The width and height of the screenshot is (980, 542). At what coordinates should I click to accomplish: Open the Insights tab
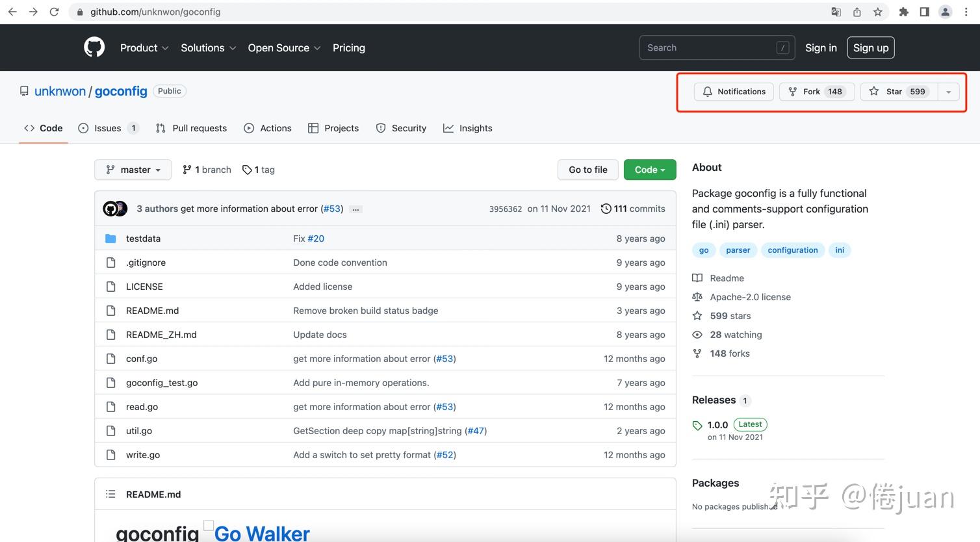[x=468, y=128]
